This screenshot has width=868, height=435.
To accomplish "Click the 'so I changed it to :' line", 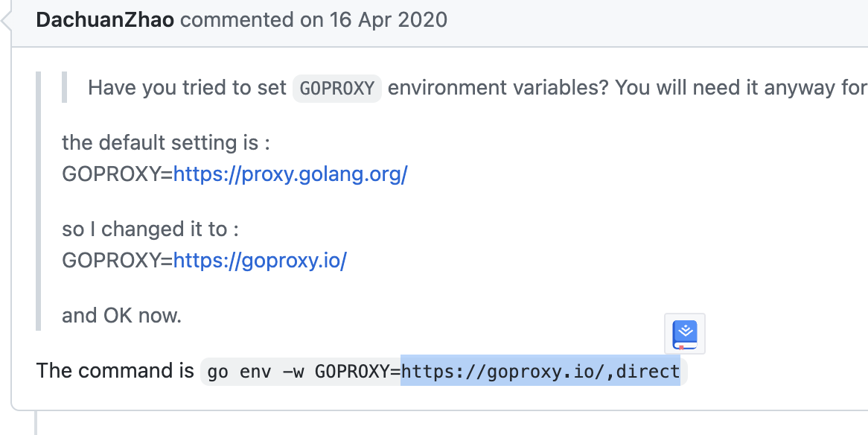I will point(150,229).
